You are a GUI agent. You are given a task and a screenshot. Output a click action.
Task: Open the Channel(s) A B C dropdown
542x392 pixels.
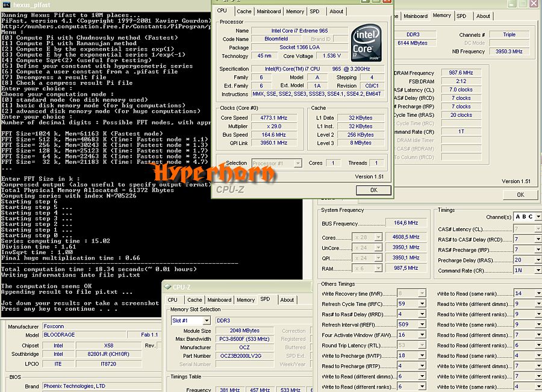538,217
